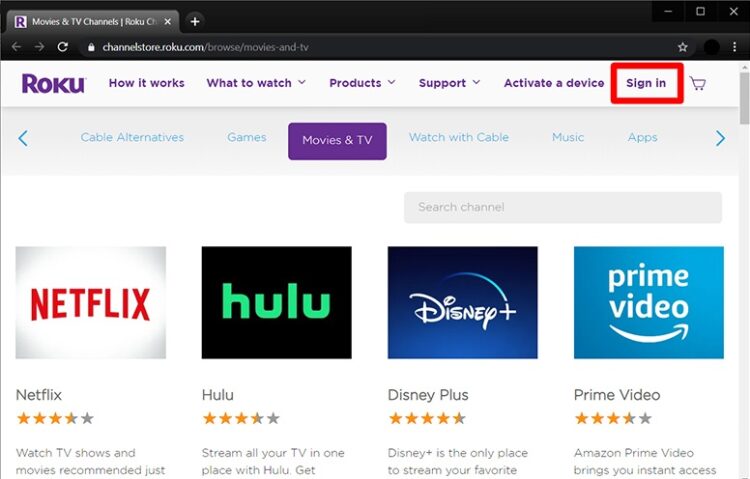The image size is (750, 479).
Task: Switch to Apps category
Action: tap(642, 138)
